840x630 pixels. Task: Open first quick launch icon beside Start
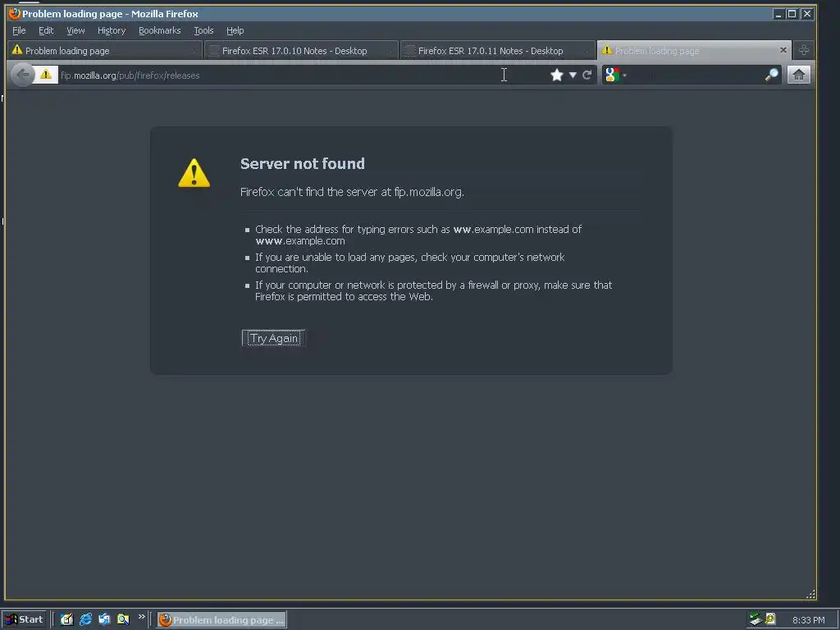66,619
